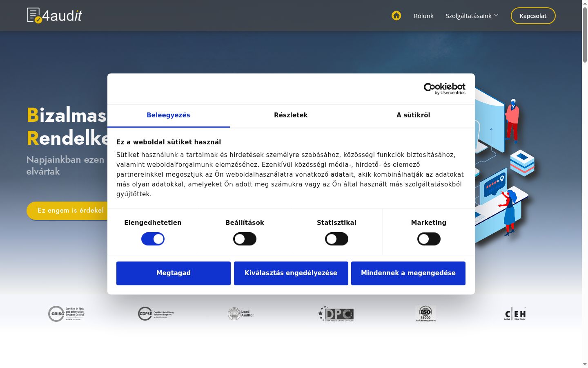This screenshot has height=368, width=588.
Task: Click Mindennek a megengedése button
Action: tap(408, 273)
